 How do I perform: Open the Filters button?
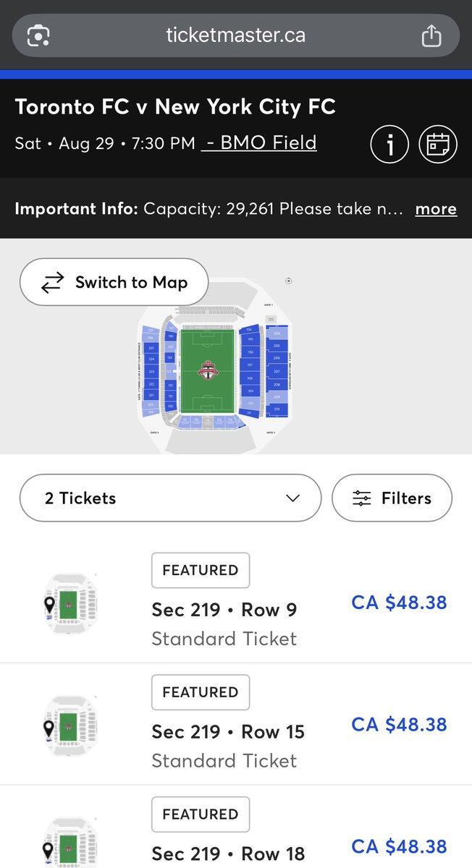(x=392, y=498)
